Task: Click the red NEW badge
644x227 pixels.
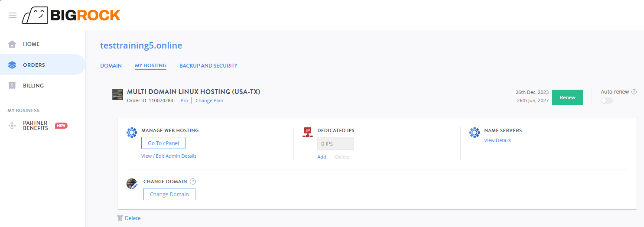Action: coord(61,126)
